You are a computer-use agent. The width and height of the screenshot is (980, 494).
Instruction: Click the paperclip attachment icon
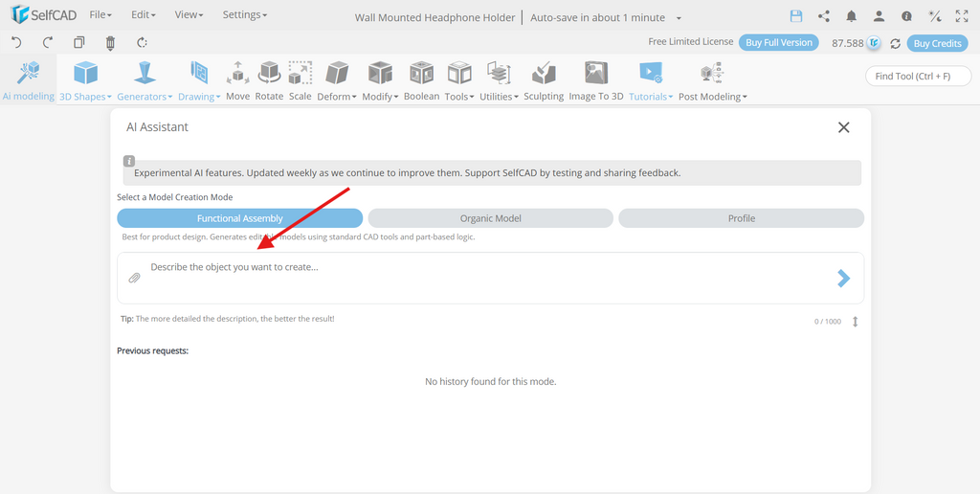(x=134, y=278)
